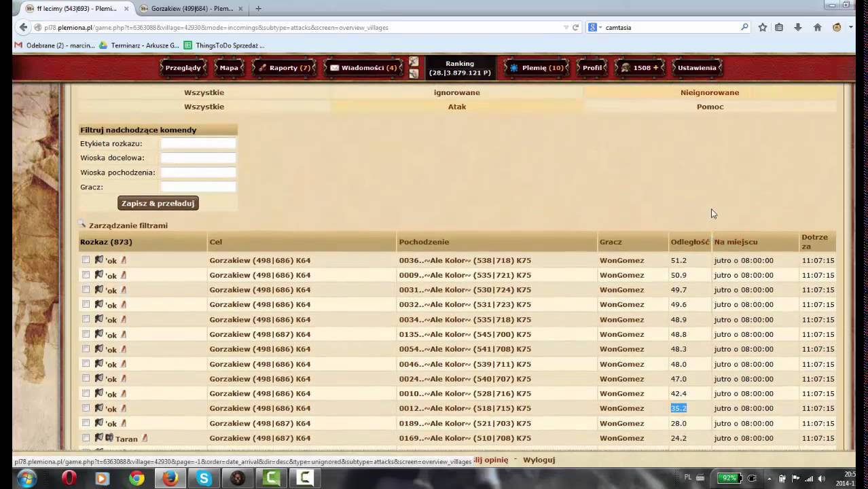Screen dimensions: 868x489
Task: Click the ram unit icon in Taran row
Action: 109,438
